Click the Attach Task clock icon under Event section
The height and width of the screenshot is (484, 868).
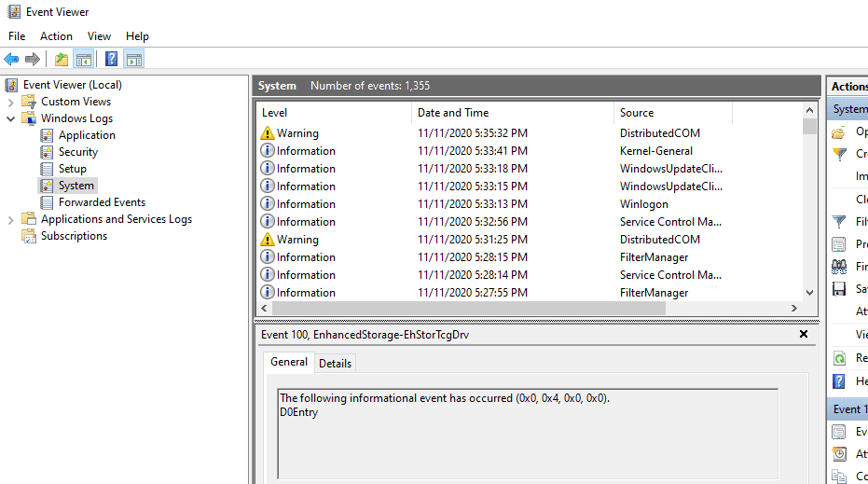click(839, 454)
